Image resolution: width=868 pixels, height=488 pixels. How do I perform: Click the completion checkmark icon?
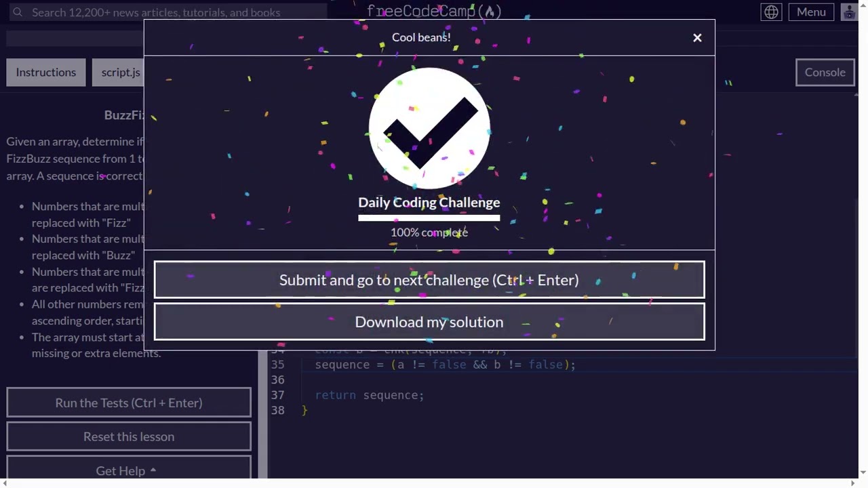pyautogui.click(x=429, y=128)
